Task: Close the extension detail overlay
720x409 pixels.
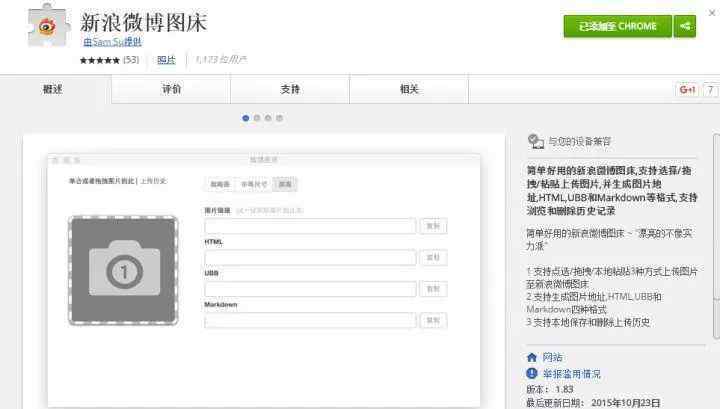Action: (x=712, y=12)
